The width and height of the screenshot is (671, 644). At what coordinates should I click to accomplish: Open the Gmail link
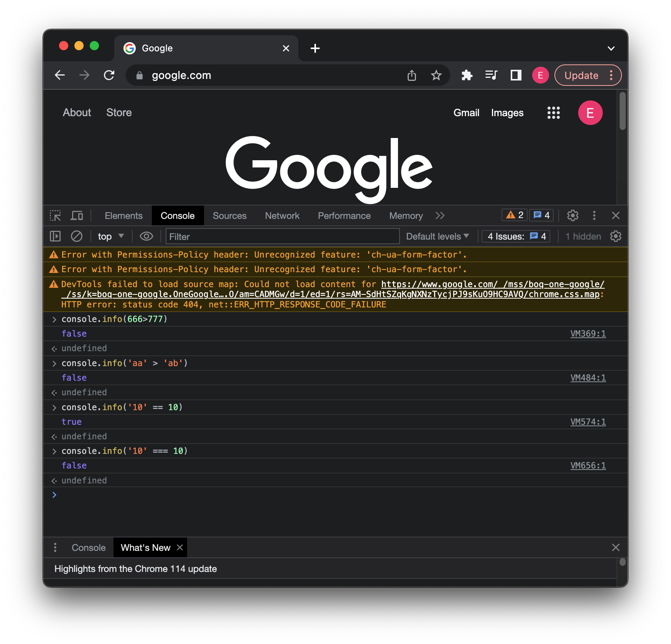pyautogui.click(x=466, y=113)
